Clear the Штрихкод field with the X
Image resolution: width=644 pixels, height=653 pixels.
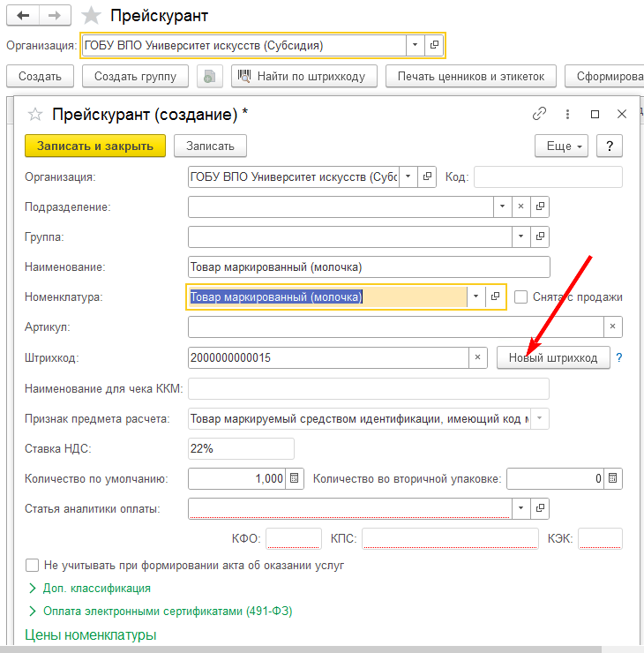tap(477, 357)
